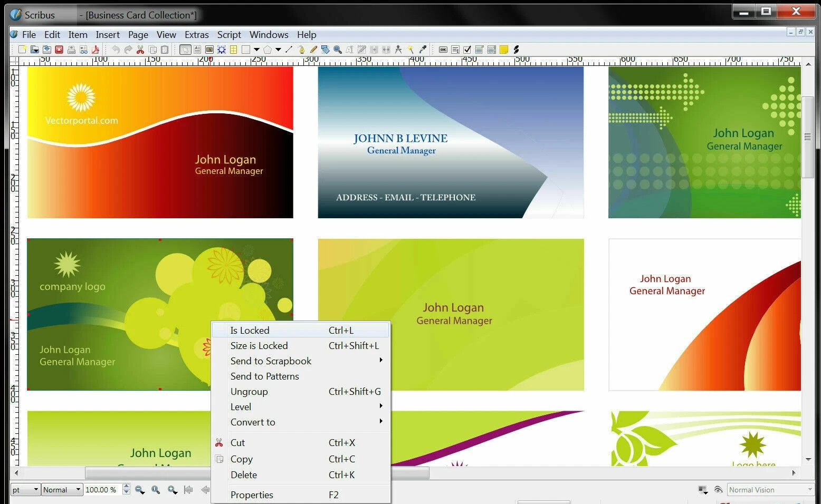Select the Insert Line tool
821x504 pixels.
tap(289, 50)
